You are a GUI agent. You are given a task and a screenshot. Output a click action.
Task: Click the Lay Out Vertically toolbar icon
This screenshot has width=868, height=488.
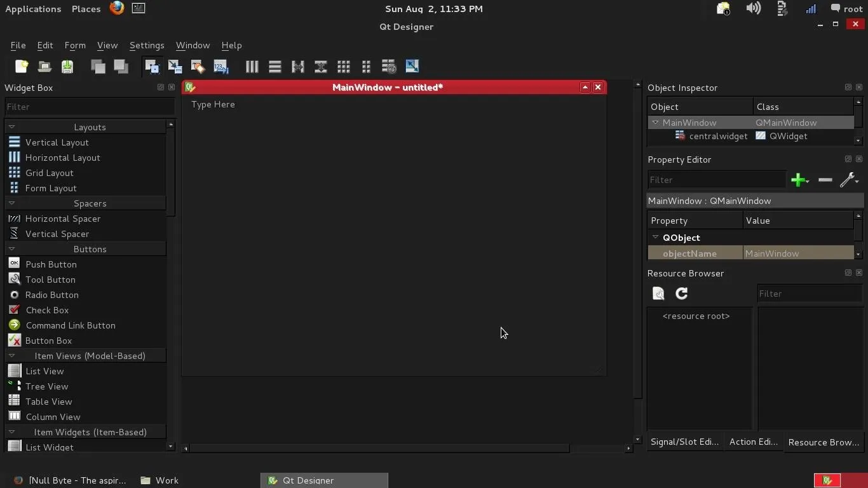(275, 66)
